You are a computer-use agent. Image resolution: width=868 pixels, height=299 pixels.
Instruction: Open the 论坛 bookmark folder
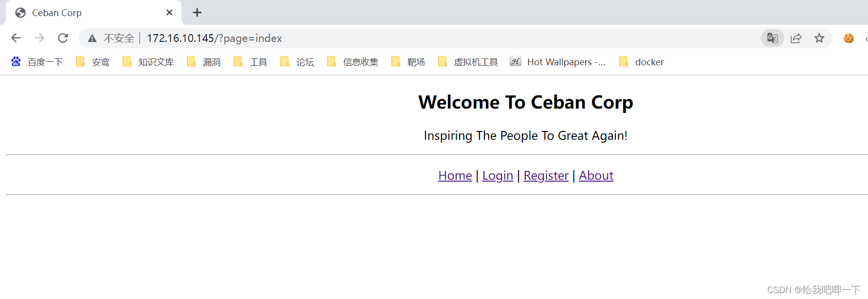click(x=297, y=62)
